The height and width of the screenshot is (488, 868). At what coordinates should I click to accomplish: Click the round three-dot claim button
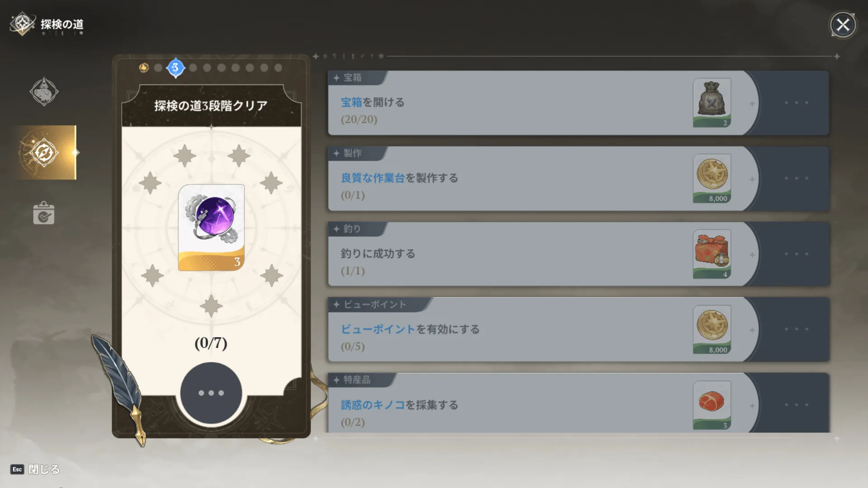coord(211,393)
